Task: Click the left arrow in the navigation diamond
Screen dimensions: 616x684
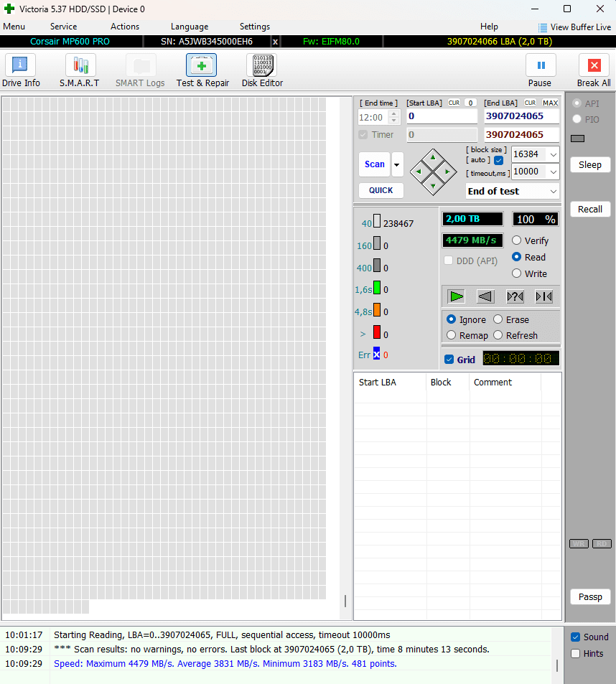Action: pos(419,172)
